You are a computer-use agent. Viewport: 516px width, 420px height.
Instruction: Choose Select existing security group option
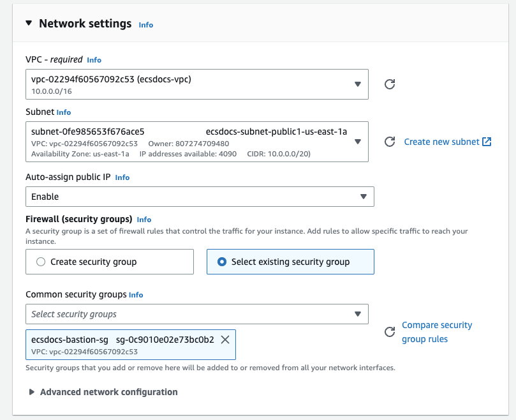(x=222, y=262)
